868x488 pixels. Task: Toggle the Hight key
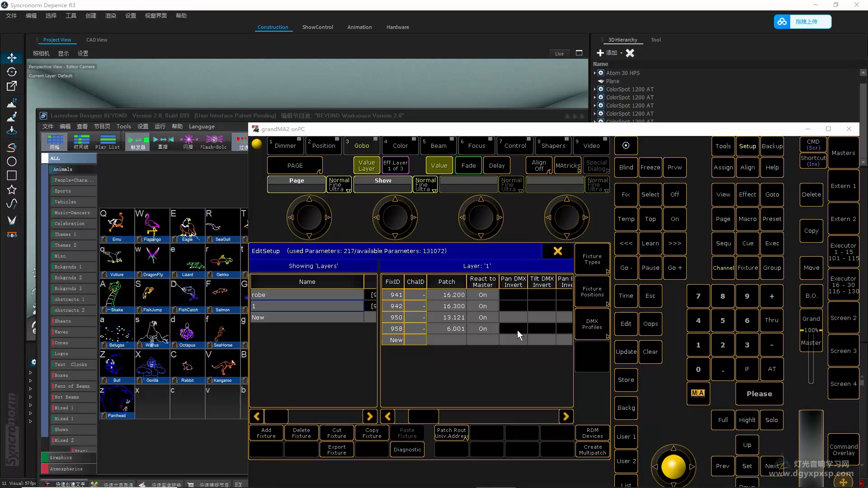click(x=747, y=420)
